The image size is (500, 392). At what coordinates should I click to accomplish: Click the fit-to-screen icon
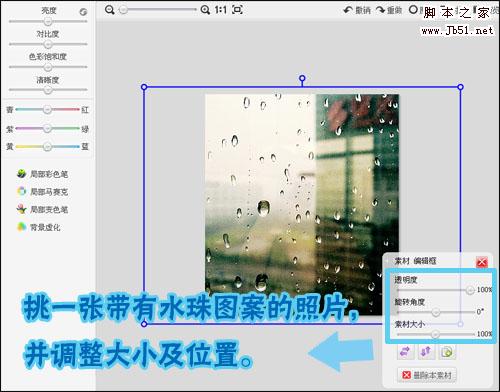(x=237, y=10)
